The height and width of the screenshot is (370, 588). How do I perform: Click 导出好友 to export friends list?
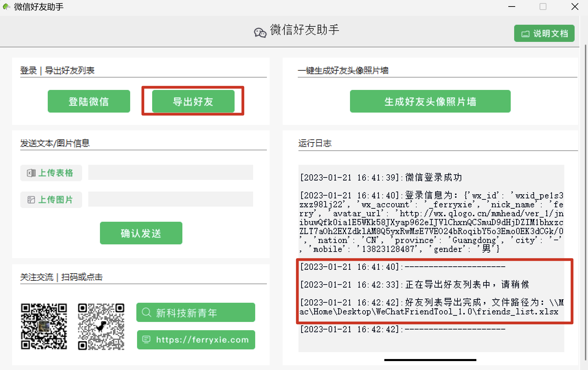(x=193, y=101)
